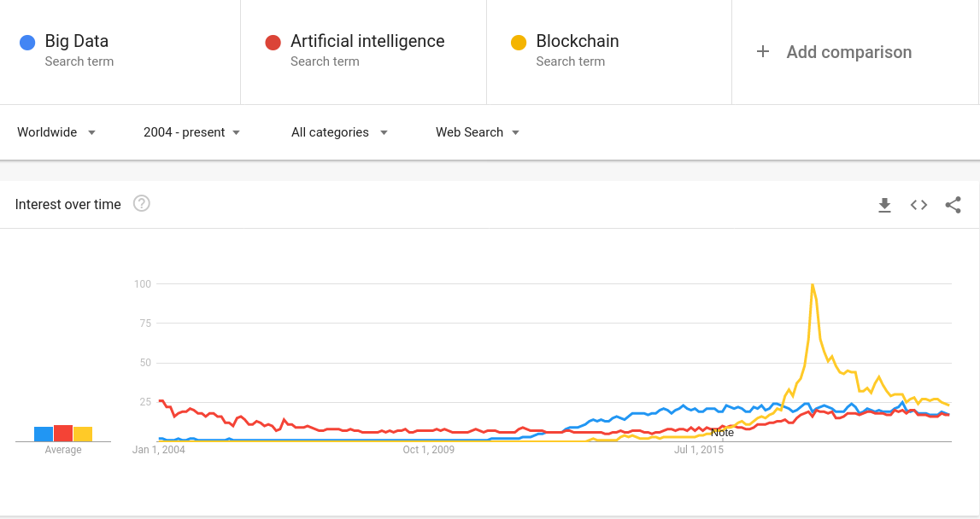Click the embed code icon

coord(918,205)
